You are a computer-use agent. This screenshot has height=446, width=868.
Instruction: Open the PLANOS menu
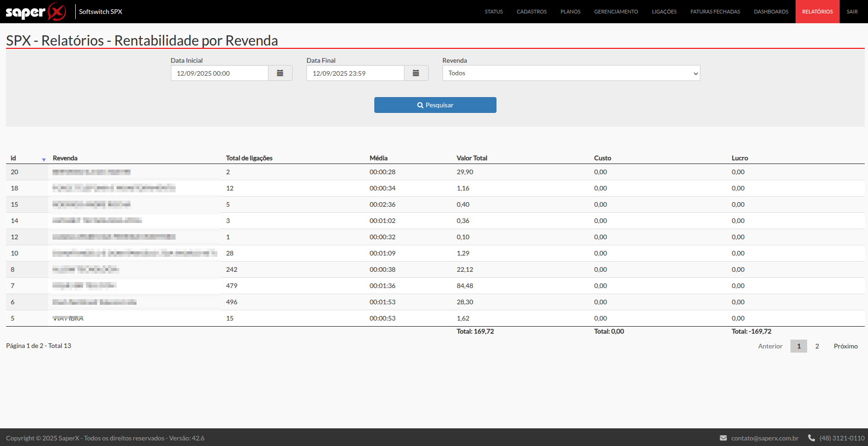click(x=570, y=12)
